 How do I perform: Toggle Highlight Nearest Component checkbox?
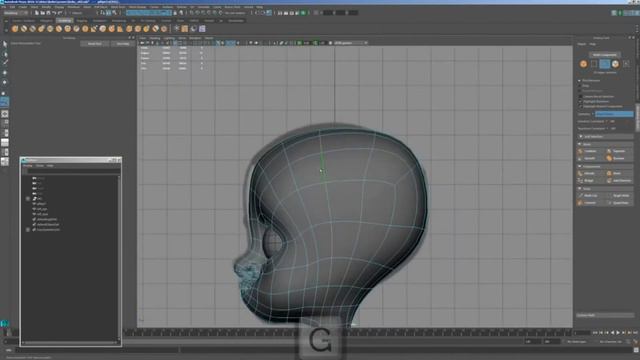pos(580,106)
